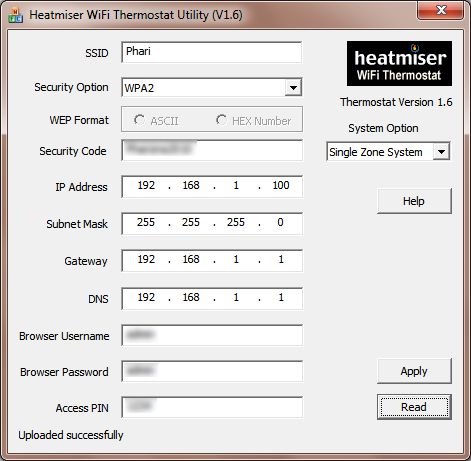Expand the System Option dropdown arrow
The width and height of the screenshot is (471, 461).
[x=441, y=152]
